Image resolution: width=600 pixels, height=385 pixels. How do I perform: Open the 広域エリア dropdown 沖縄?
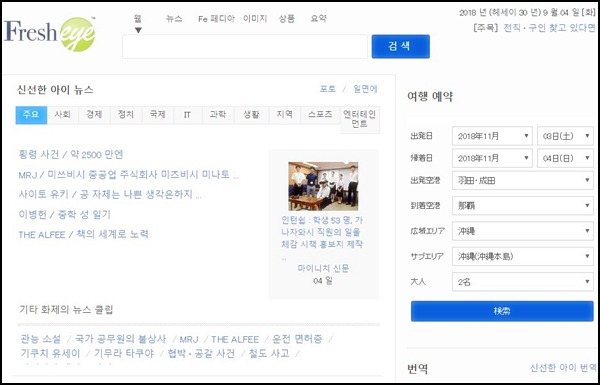(x=523, y=231)
